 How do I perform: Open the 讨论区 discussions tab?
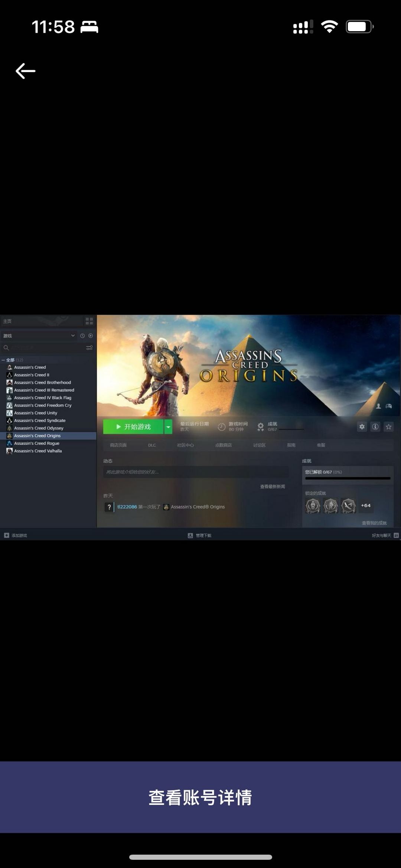pyautogui.click(x=259, y=445)
